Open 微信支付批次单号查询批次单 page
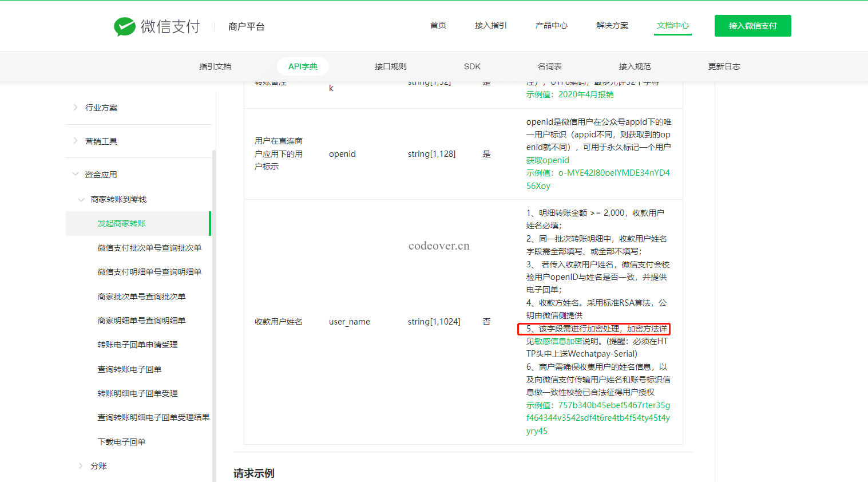 tap(149, 248)
